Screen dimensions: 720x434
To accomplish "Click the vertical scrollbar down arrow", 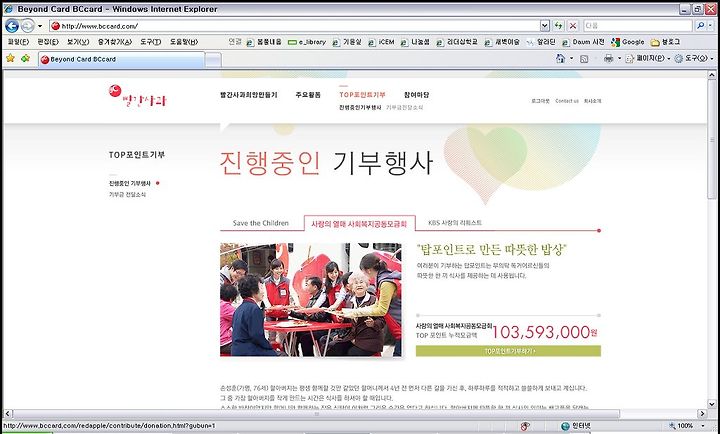I will [x=712, y=404].
